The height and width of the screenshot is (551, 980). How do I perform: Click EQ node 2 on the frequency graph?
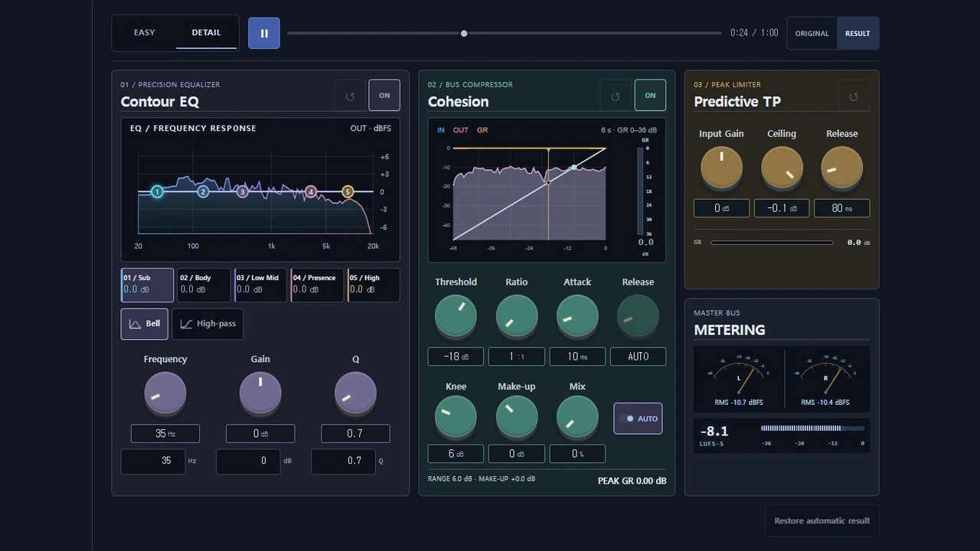pos(203,192)
